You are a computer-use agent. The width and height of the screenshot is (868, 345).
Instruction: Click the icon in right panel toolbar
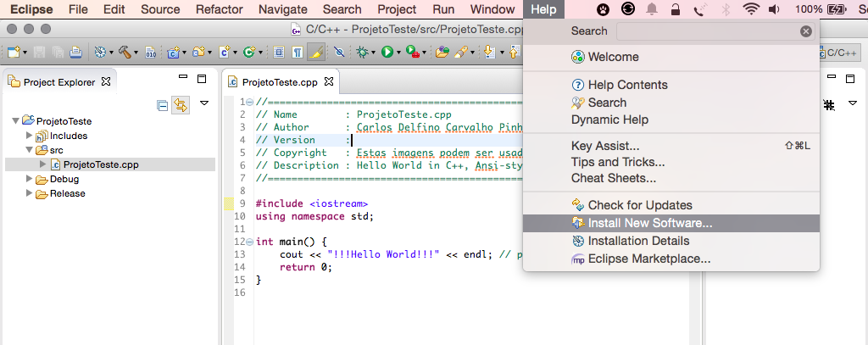coord(829,104)
